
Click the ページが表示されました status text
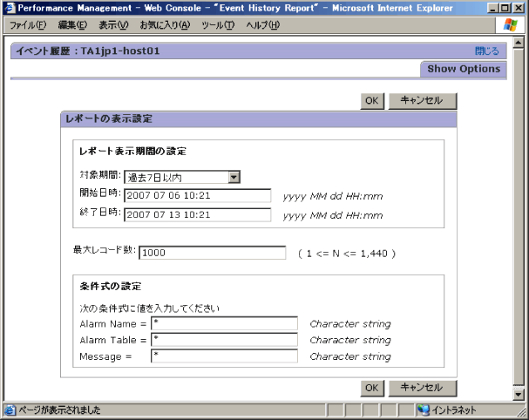click(59, 410)
